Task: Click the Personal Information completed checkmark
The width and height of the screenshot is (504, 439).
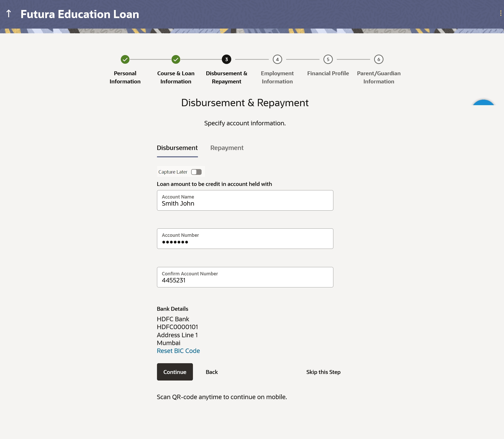Action: 125,60
